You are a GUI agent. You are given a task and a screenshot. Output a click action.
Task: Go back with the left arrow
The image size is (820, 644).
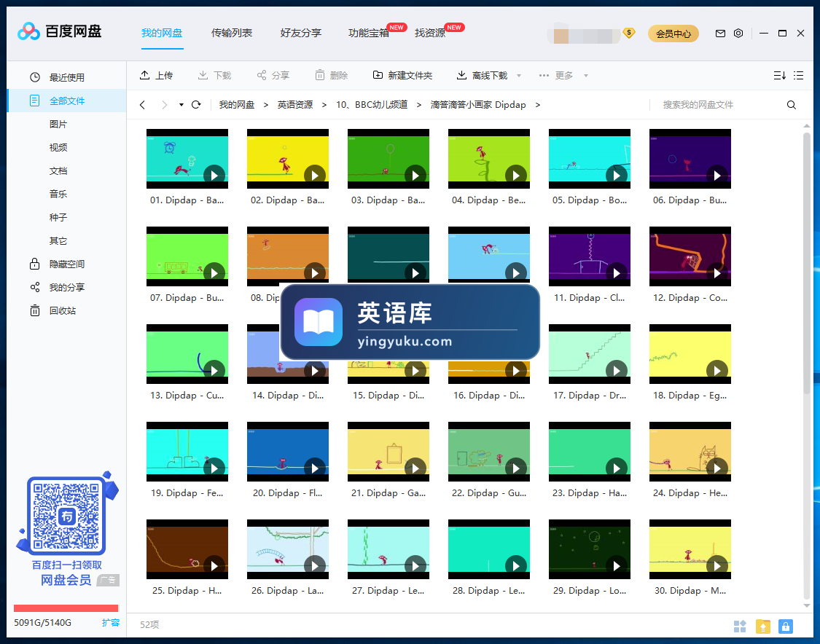point(142,105)
